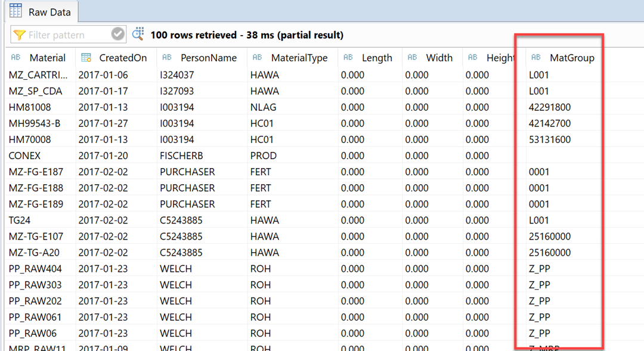Click the AB type icon beside Material
This screenshot has height=351, width=644.
16,57
